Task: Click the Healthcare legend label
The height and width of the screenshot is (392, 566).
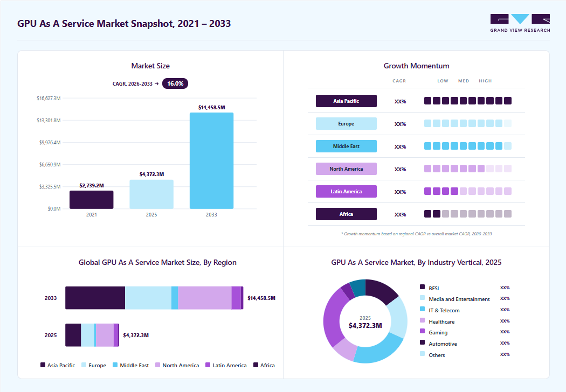Action: click(441, 321)
